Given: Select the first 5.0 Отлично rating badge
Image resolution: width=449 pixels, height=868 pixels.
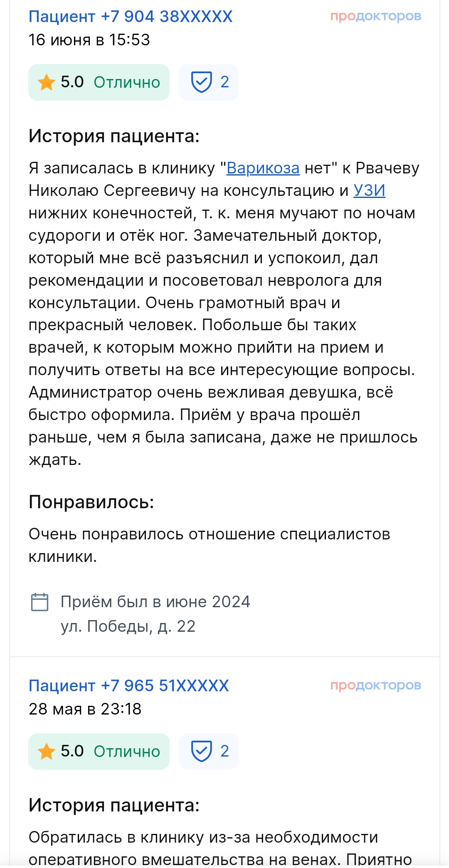Looking at the screenshot, I should click(x=99, y=82).
